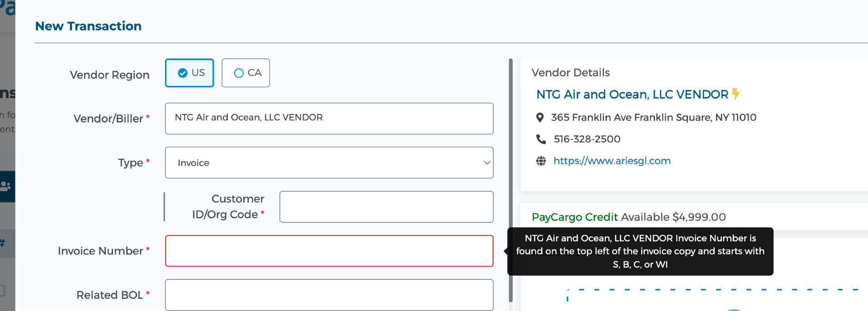Viewport: 868px width, 311px height.
Task: Click the location pin icon by the address
Action: [540, 118]
